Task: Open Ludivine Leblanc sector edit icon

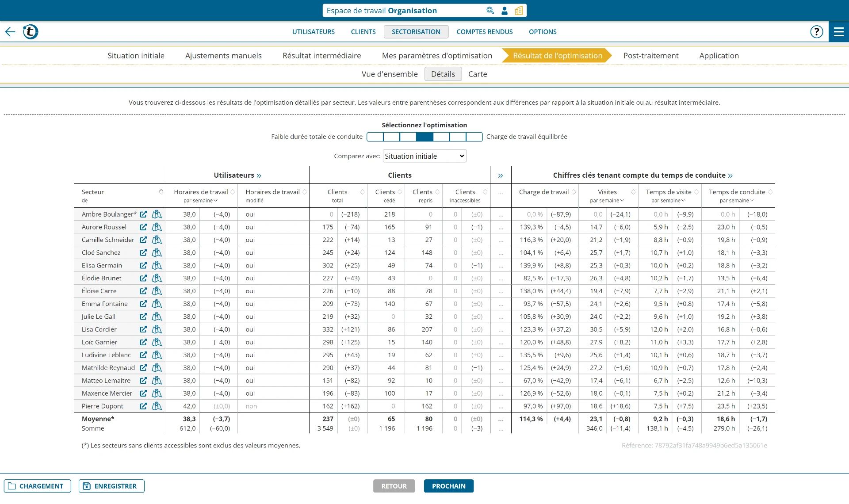Action: tap(143, 355)
